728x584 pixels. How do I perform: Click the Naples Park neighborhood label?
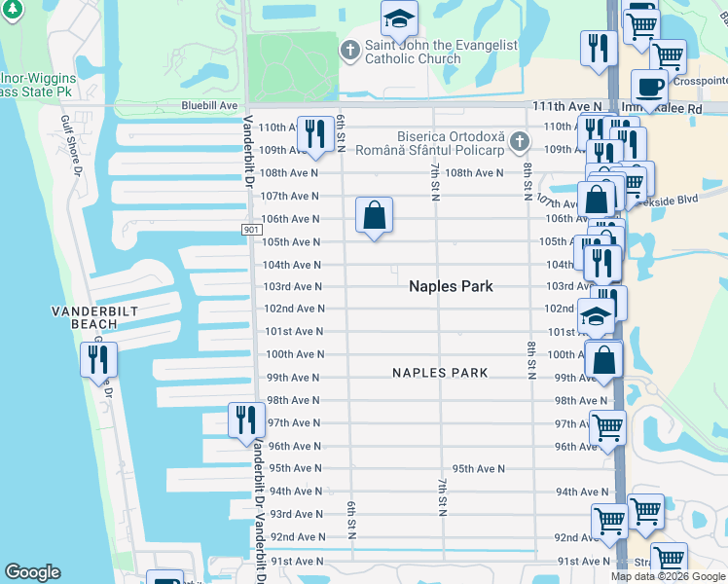(451, 286)
